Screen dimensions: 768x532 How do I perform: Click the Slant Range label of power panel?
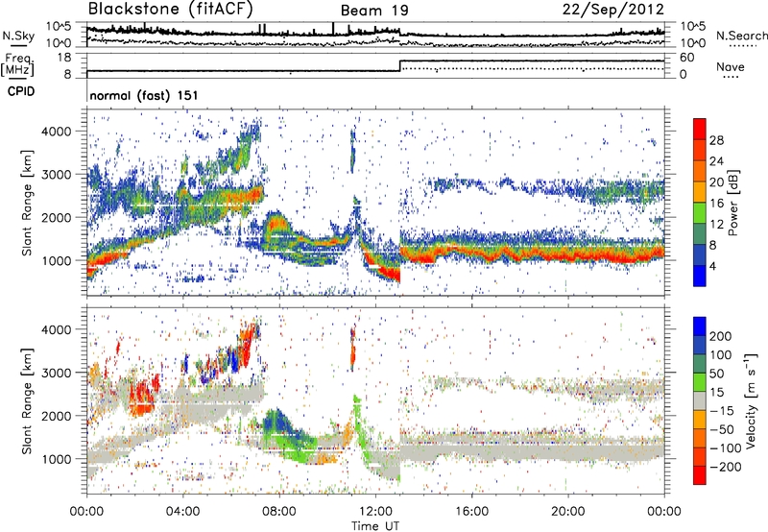click(x=27, y=203)
